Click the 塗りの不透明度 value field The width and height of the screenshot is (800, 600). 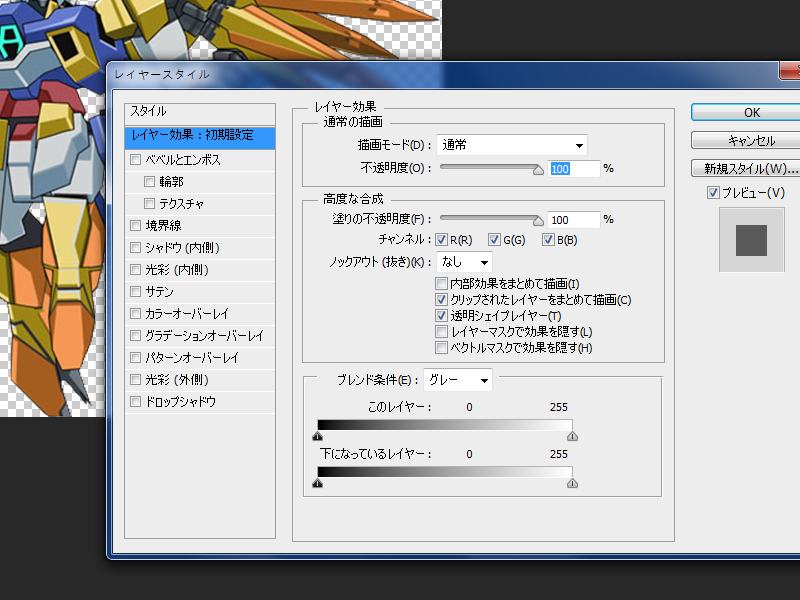573,219
